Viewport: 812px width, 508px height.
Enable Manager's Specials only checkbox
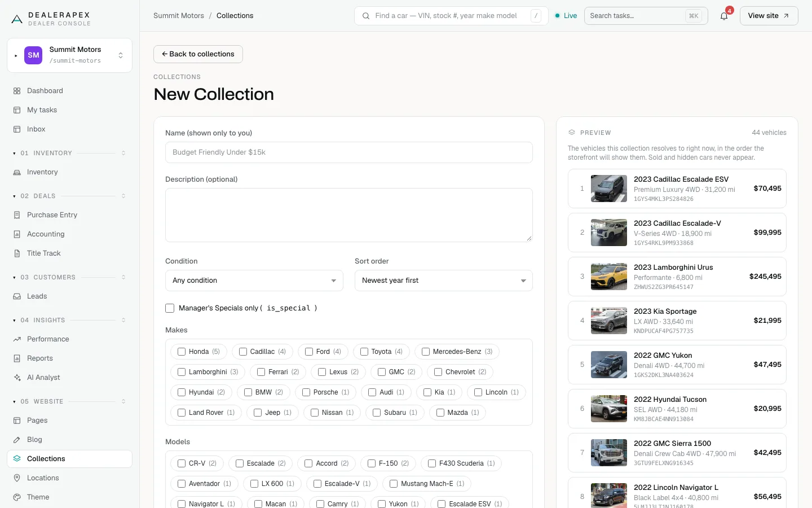[x=170, y=308]
